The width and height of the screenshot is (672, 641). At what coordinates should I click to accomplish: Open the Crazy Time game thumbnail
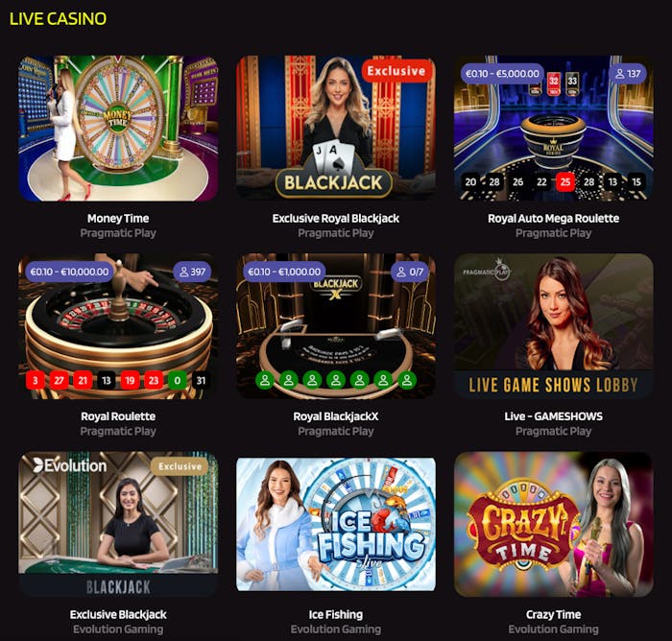(554, 524)
